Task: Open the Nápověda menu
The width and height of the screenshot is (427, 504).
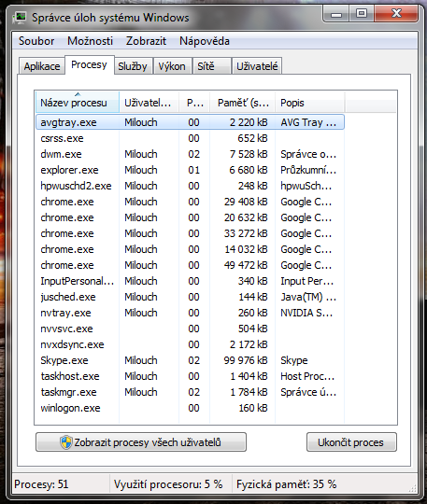Action: point(205,41)
